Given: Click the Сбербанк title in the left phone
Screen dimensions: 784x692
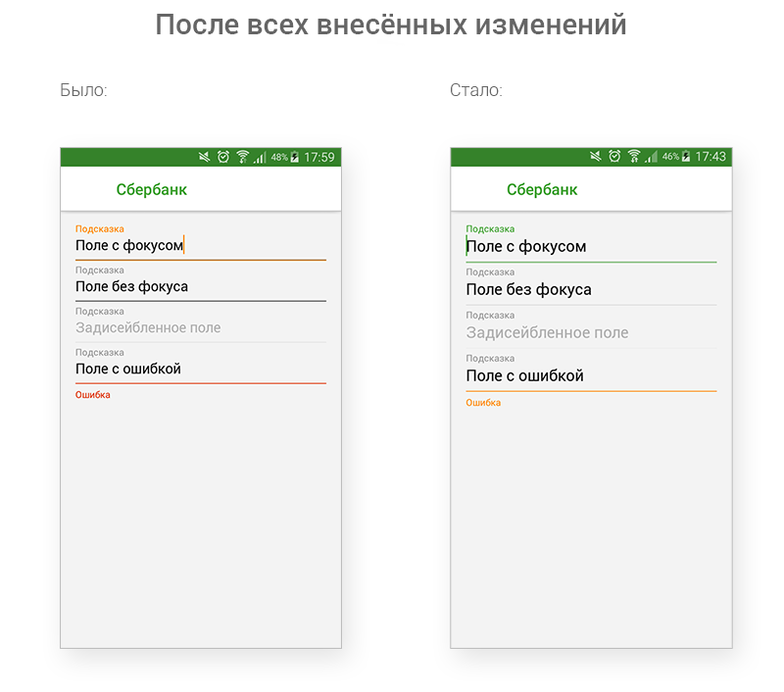Looking at the screenshot, I should [x=152, y=189].
